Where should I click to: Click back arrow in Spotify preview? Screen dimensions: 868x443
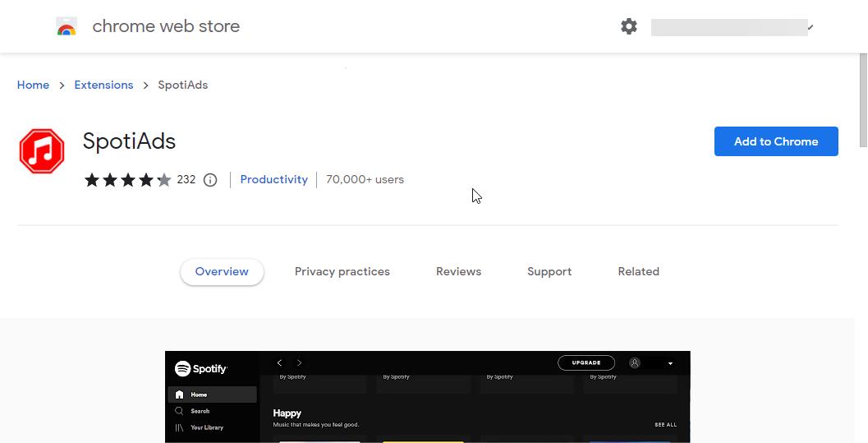click(279, 362)
